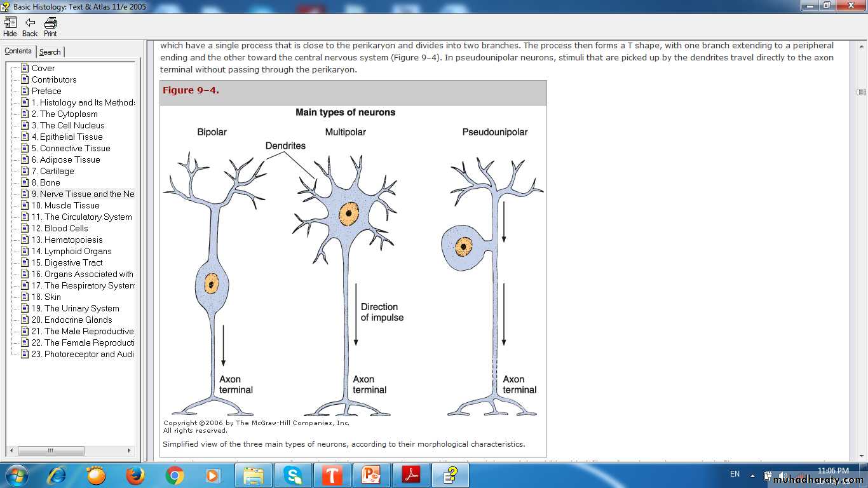
Task: Open the Cover page entry
Action: point(43,68)
